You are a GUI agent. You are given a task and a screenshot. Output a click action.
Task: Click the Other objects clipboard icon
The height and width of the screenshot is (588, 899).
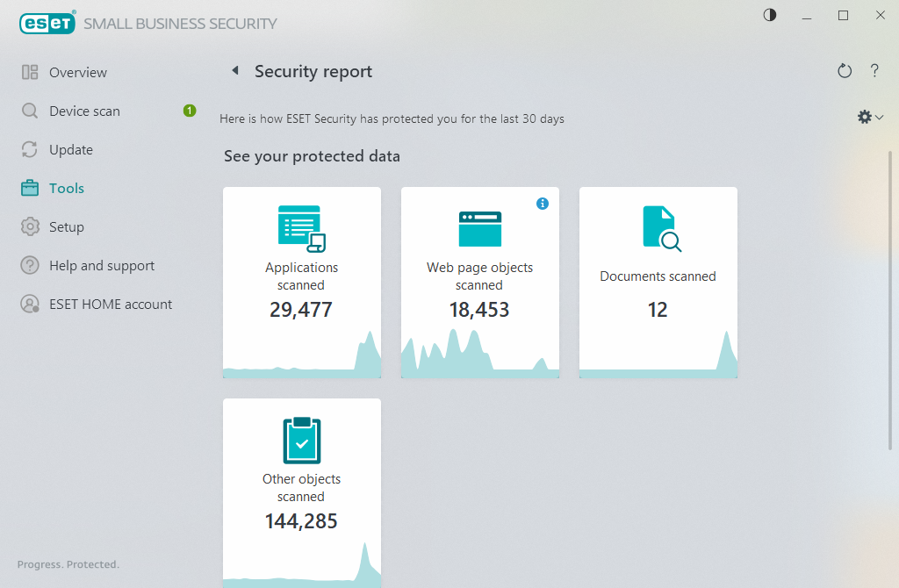tap(302, 441)
